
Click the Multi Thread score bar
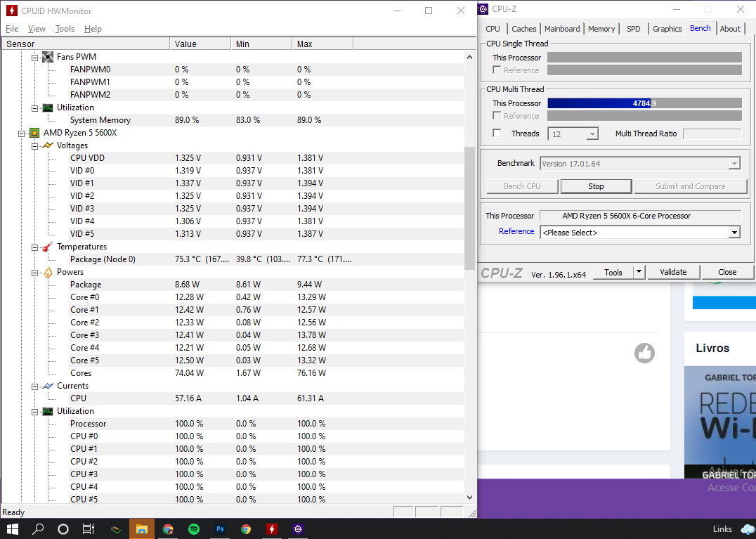click(x=644, y=103)
